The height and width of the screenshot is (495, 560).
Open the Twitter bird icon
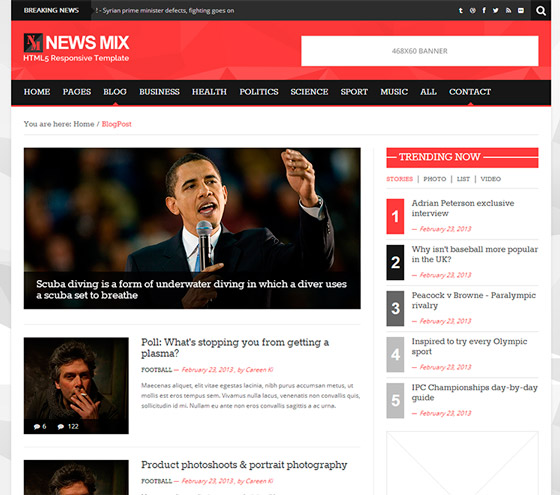pos(496,10)
